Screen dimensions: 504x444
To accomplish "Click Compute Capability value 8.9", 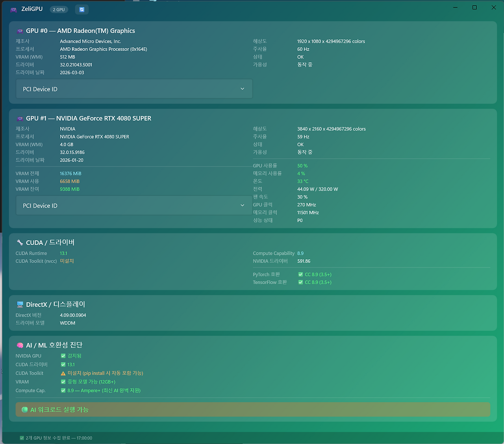I will coord(300,253).
